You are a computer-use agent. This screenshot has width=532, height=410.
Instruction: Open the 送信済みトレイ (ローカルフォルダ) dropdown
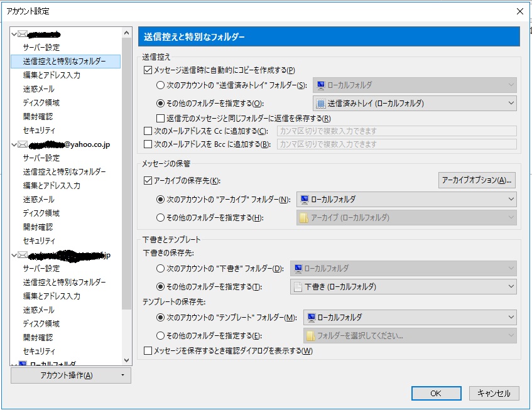pyautogui.click(x=415, y=104)
